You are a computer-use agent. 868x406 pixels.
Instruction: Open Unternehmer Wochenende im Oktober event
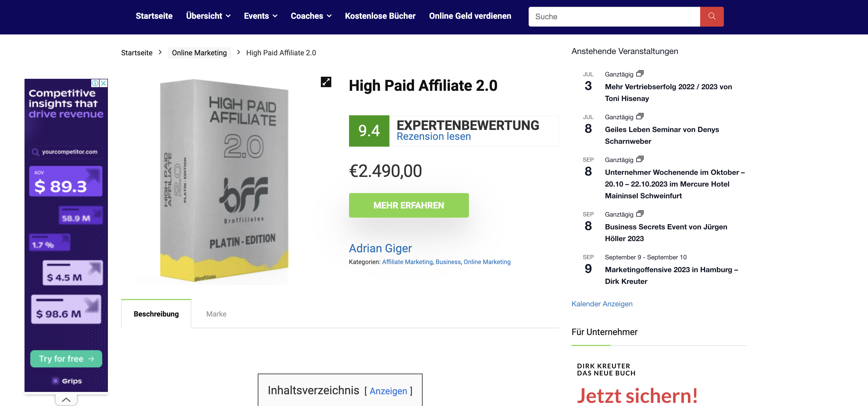click(675, 184)
